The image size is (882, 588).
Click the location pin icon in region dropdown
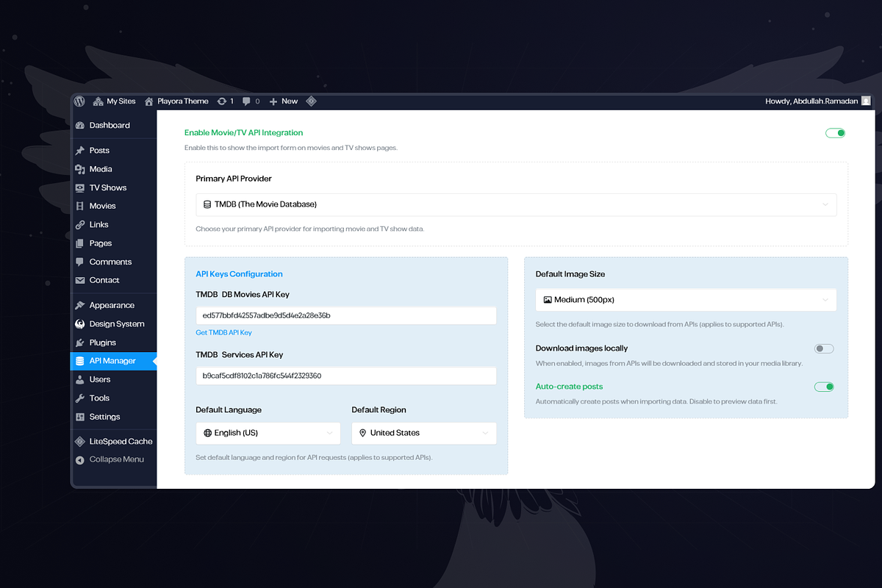pos(363,434)
